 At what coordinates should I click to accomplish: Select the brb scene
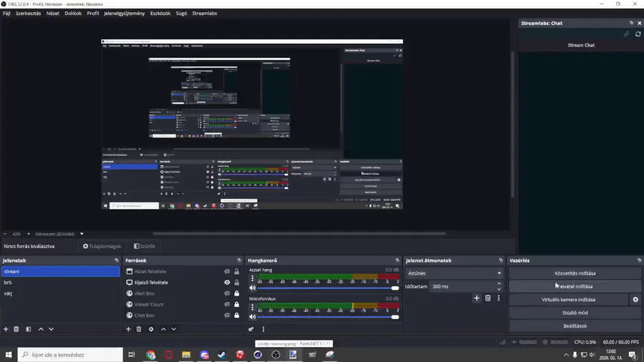(x=60, y=283)
